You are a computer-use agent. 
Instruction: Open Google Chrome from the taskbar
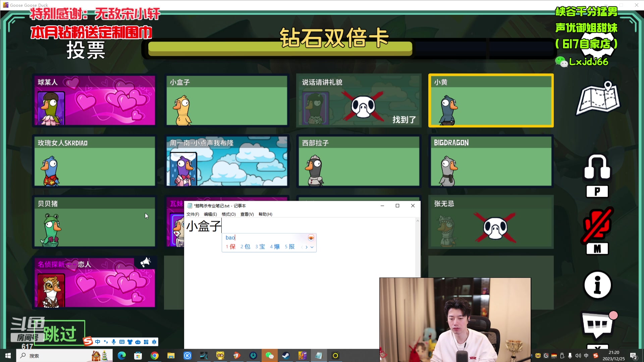tap(154, 356)
